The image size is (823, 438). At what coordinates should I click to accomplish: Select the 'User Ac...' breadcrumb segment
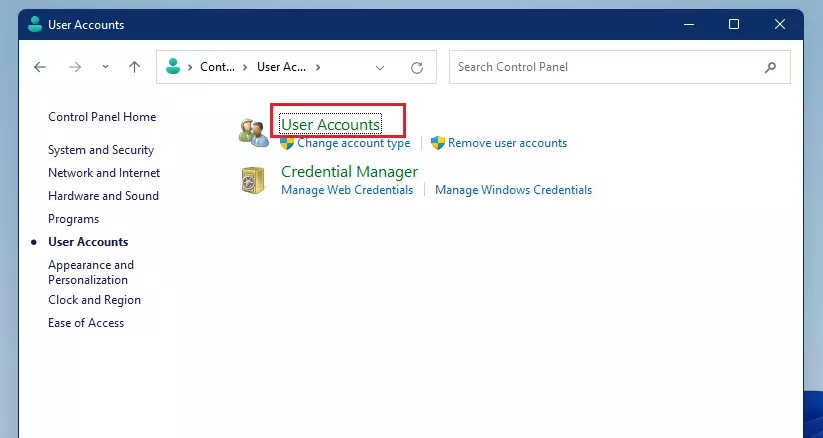pos(281,67)
